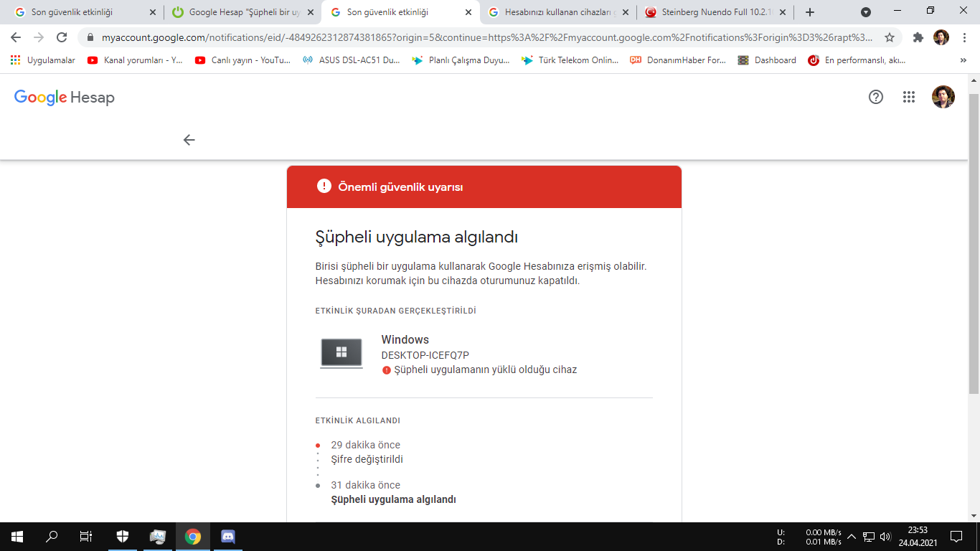Click the ETKİNLİK ŞURADAN GERÇEKLEŞTİRİLDİ label
This screenshot has height=551, width=980.
(x=396, y=311)
